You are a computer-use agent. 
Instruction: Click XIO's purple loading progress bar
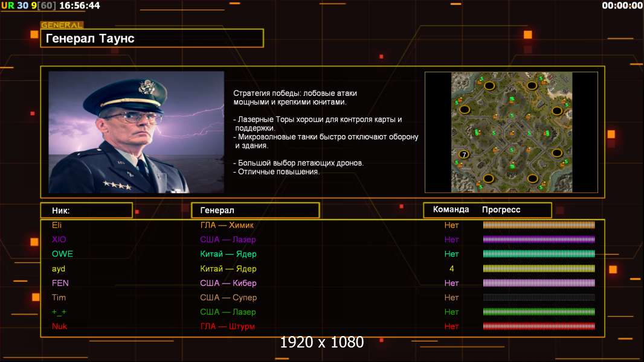539,240
